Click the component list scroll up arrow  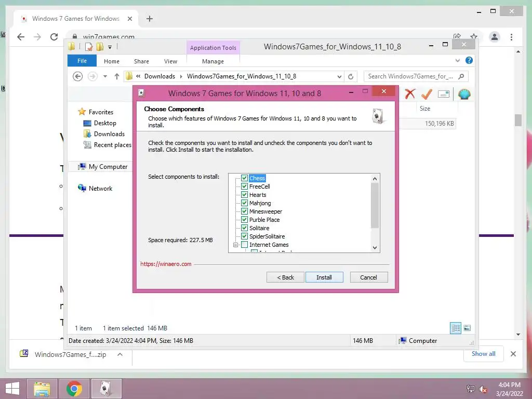[375, 179]
